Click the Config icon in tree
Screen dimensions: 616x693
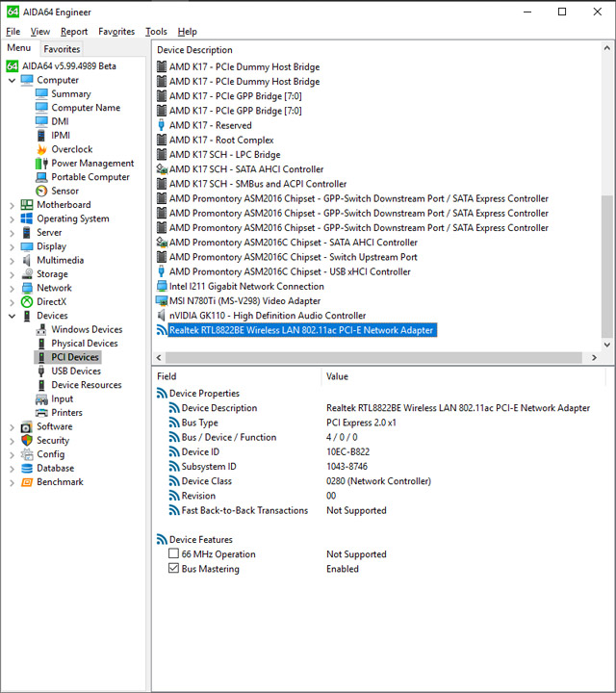tap(27, 454)
